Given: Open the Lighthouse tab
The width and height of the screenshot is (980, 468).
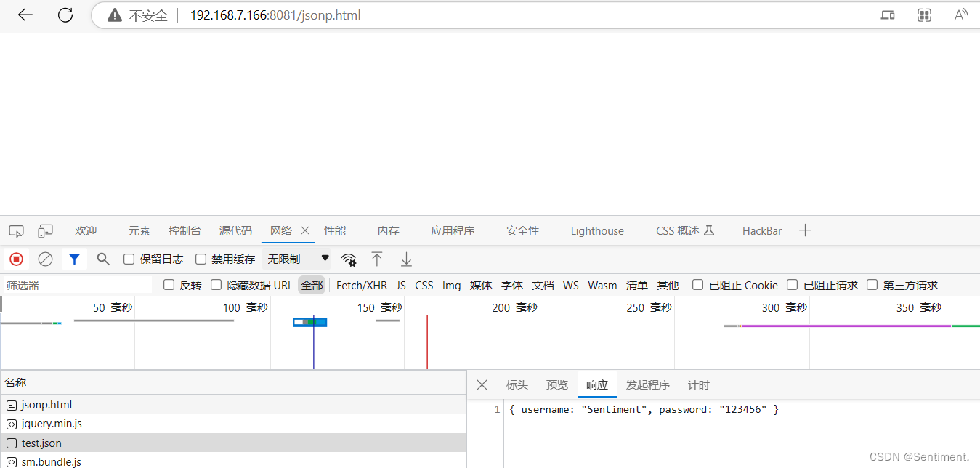Looking at the screenshot, I should tap(597, 231).
